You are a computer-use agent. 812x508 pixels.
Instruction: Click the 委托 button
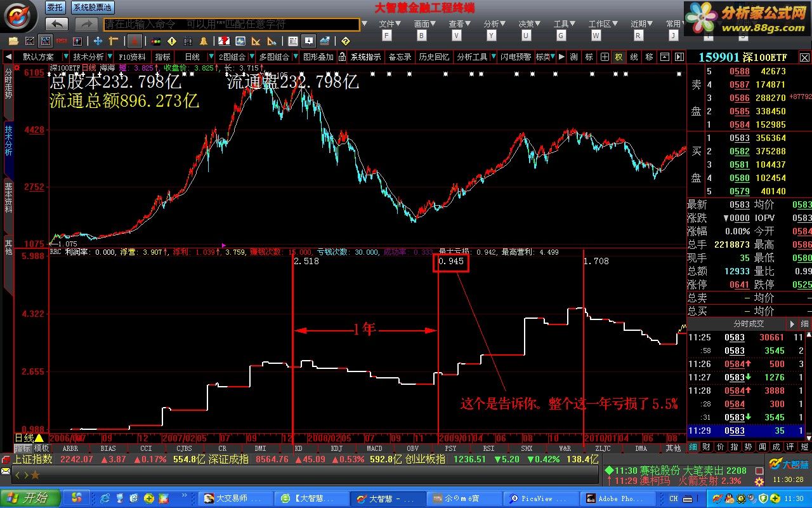click(x=55, y=8)
